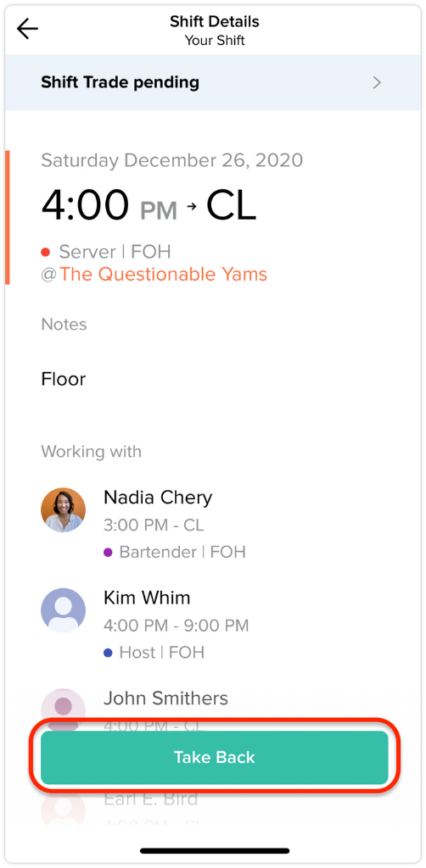Tap the Saturday December 26, 2020 date
The height and width of the screenshot is (868, 426).
pos(171,160)
